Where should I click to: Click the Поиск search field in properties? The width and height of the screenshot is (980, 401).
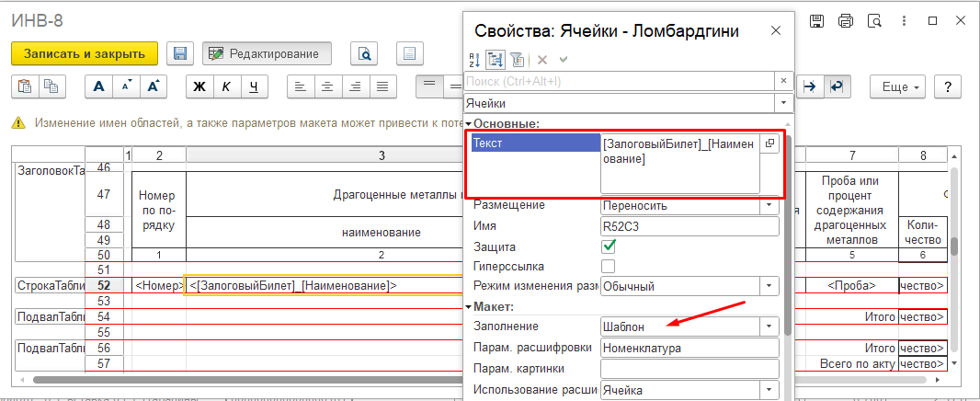(x=625, y=82)
